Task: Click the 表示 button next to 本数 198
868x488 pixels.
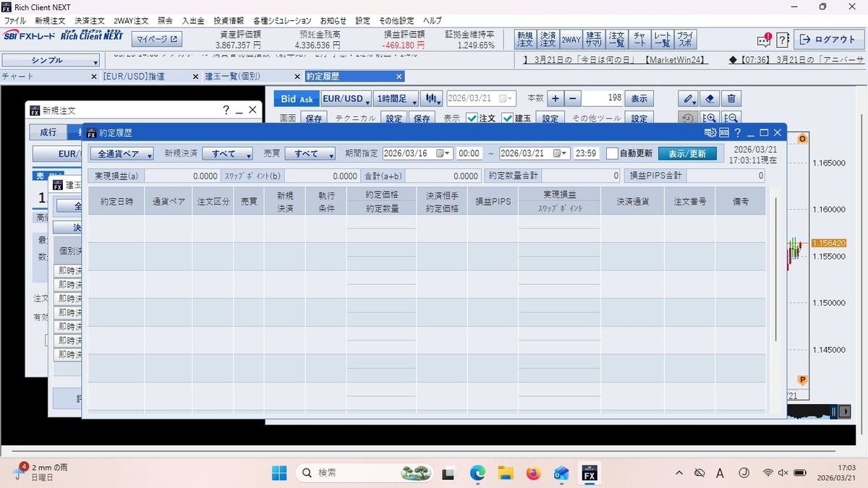Action: pos(639,98)
